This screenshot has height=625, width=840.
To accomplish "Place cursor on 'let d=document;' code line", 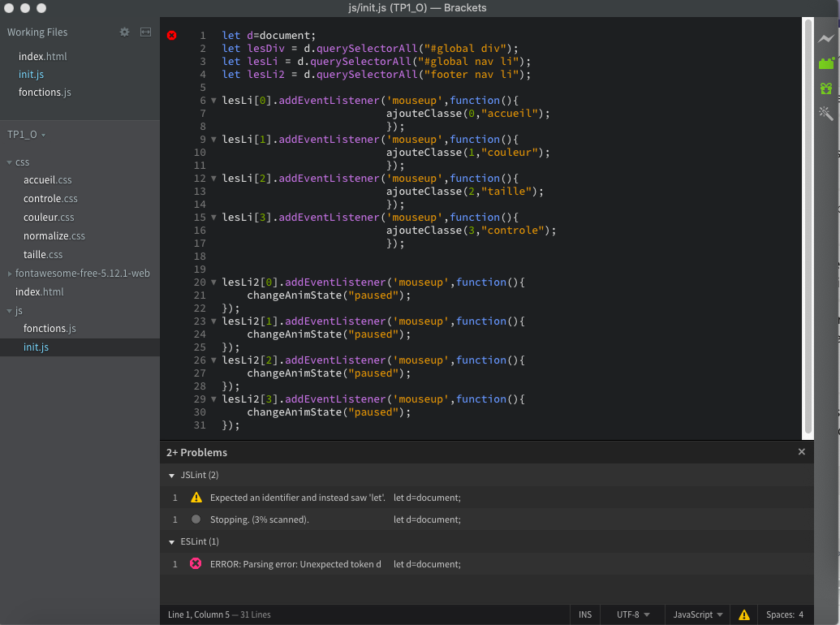I will pos(269,36).
